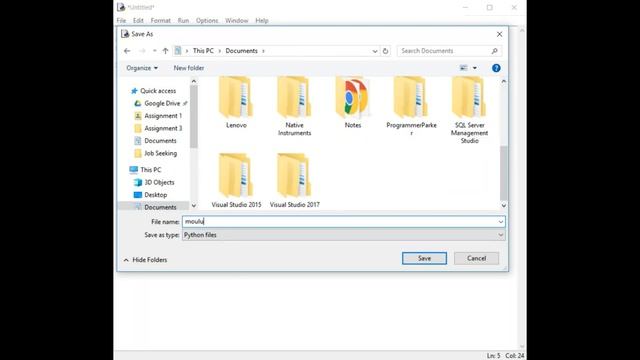Open the Format menu in editor window

160,20
